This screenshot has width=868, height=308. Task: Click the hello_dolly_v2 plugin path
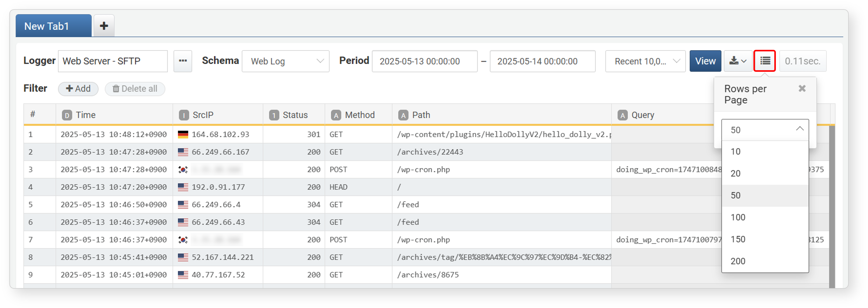(x=504, y=135)
